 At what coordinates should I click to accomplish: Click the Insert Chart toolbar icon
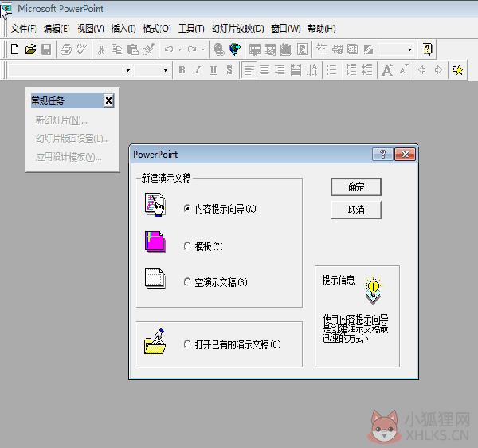pos(286,49)
